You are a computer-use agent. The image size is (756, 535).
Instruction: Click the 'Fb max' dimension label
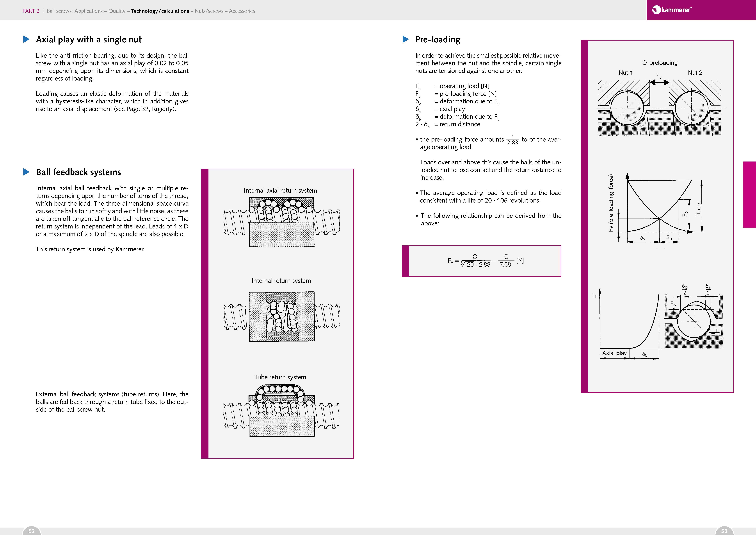pos(698,210)
